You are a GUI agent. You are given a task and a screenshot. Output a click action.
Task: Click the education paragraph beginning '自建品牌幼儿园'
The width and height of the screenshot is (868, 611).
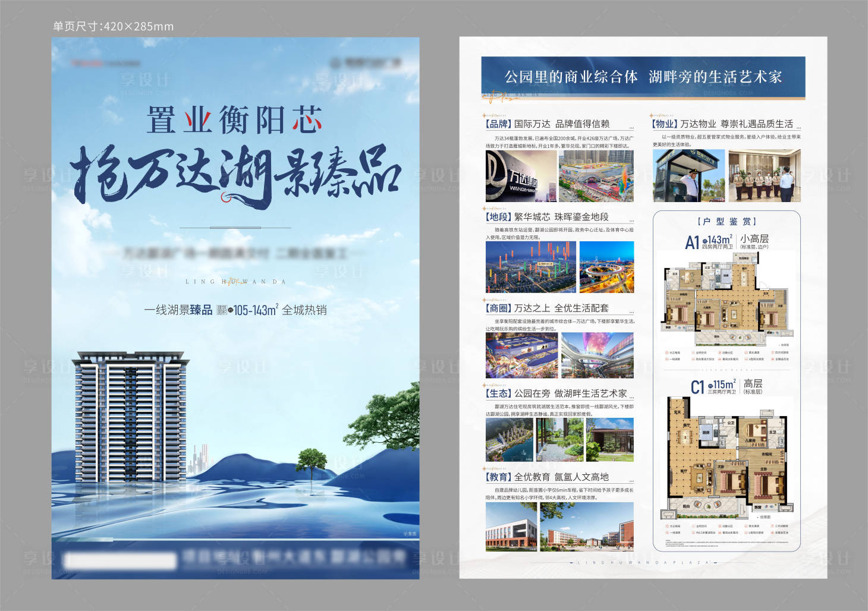click(x=559, y=494)
